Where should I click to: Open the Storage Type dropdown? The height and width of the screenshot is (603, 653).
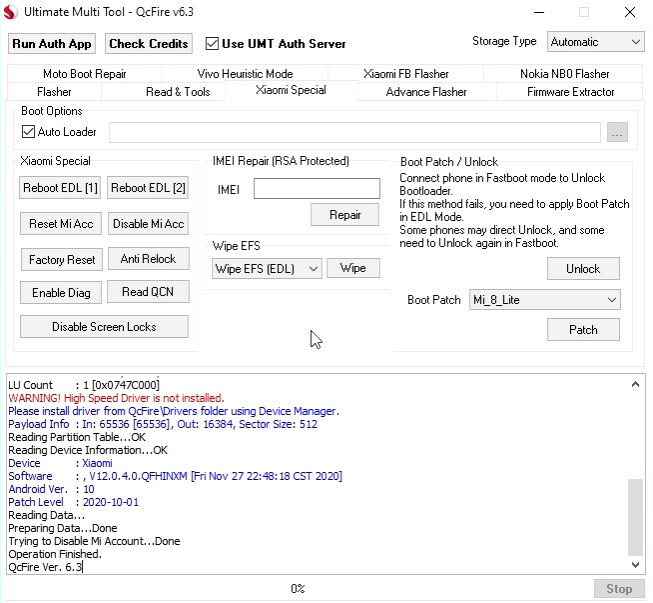pyautogui.click(x=596, y=42)
